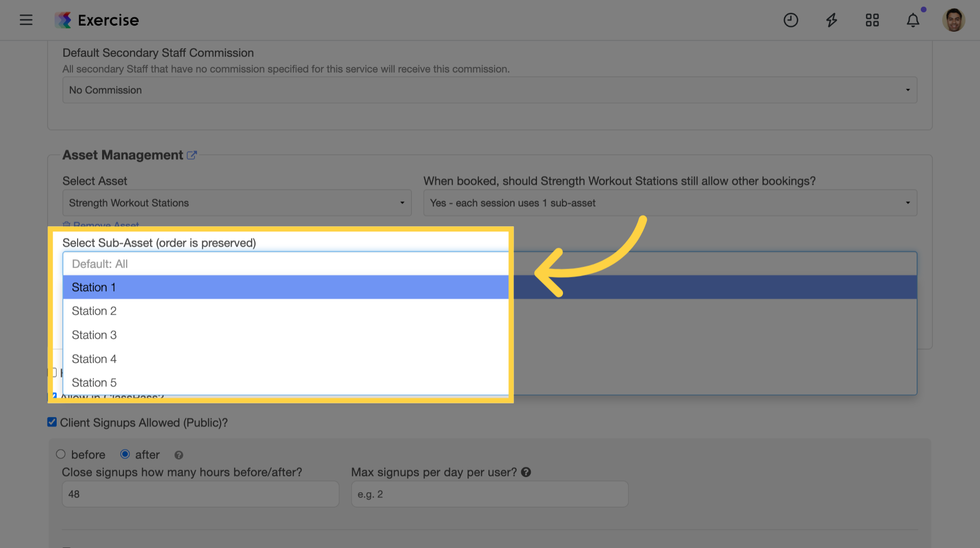Choose Station 2 from the list
Viewport: 980px width, 548px height.
489,311
